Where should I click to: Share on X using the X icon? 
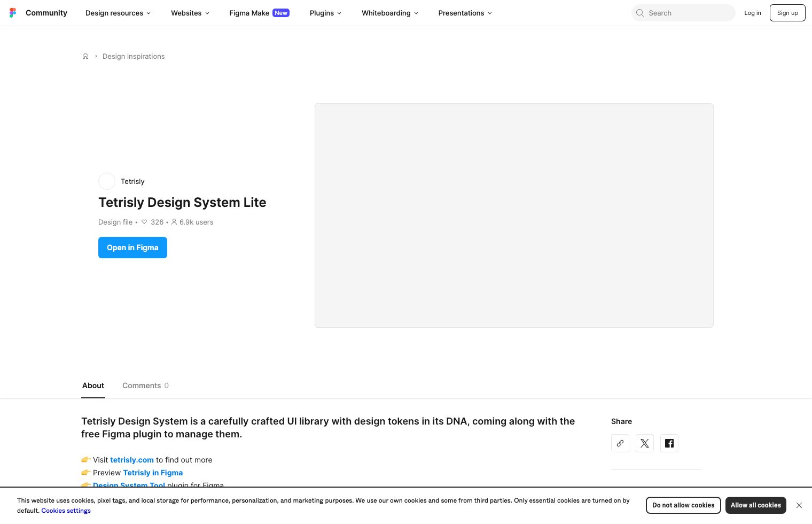tap(644, 443)
